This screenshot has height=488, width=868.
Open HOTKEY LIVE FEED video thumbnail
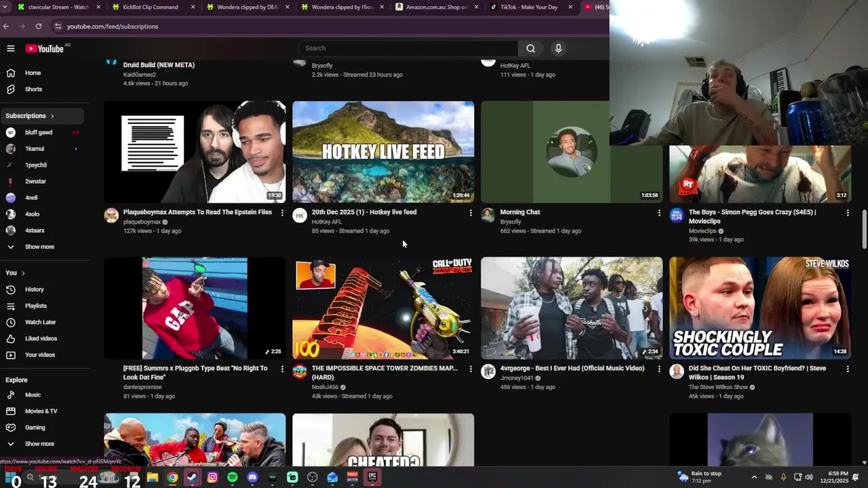pyautogui.click(x=383, y=152)
